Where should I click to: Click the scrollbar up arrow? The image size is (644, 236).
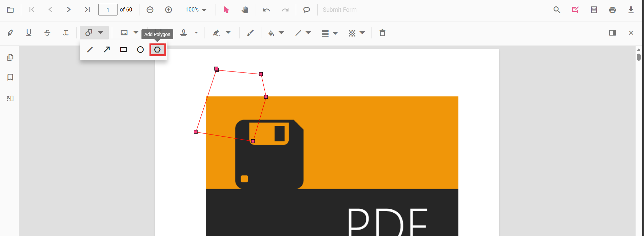pyautogui.click(x=639, y=50)
